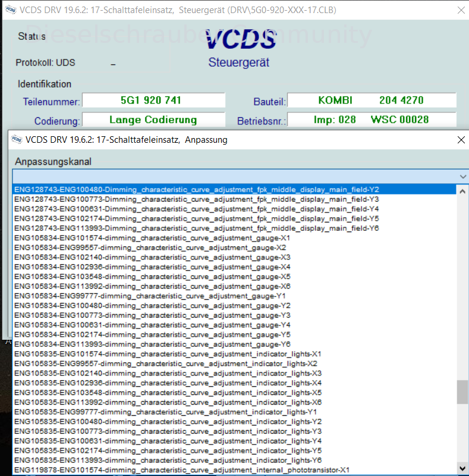
Task: Select dimming curve adjustment_gauge-X2 entry
Action: click(234, 248)
